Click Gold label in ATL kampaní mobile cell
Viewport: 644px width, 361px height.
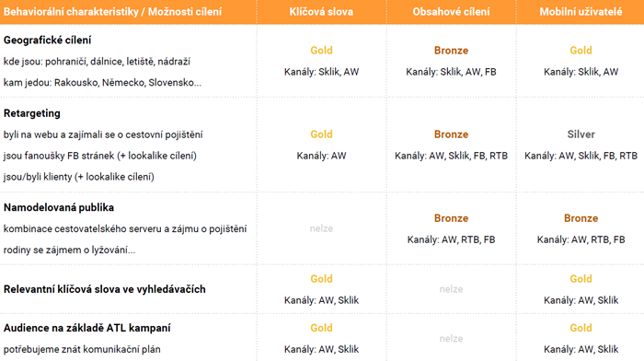tap(581, 328)
